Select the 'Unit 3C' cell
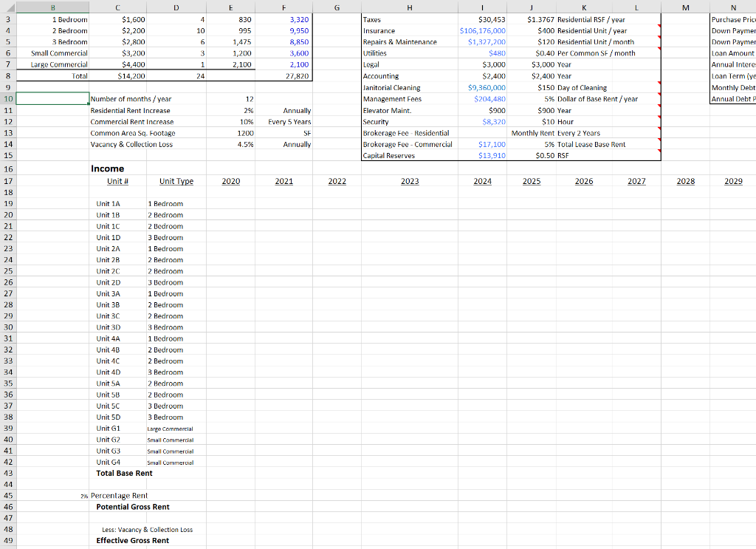The width and height of the screenshot is (756, 549). [118, 316]
